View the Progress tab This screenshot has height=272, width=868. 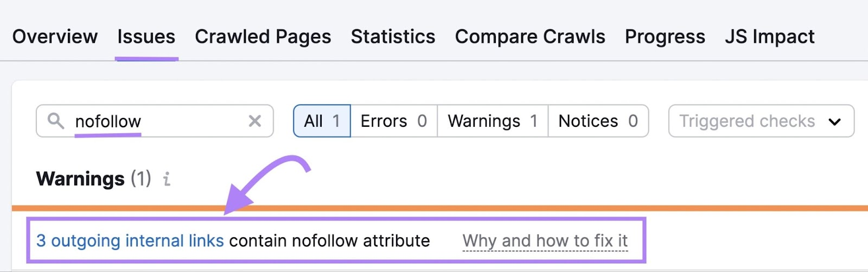pyautogui.click(x=665, y=37)
